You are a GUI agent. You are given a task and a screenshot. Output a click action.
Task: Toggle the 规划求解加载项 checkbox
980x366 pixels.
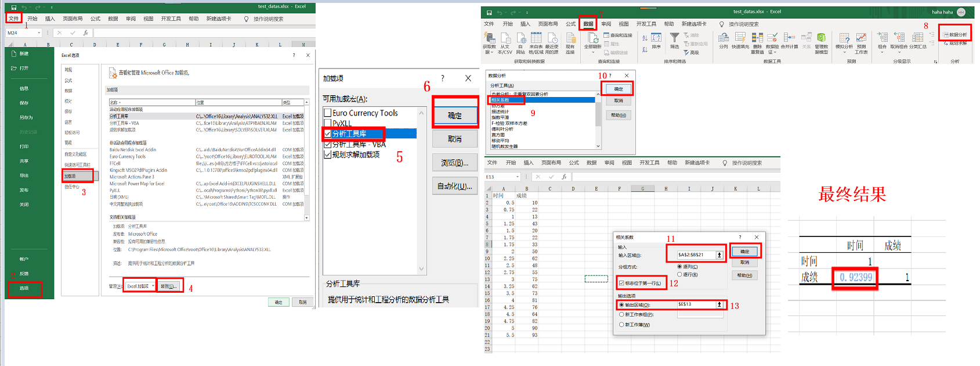[328, 155]
